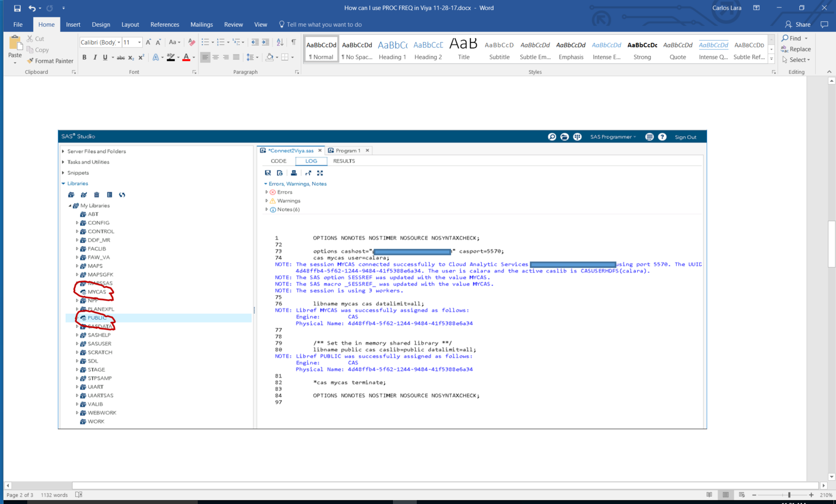The image size is (836, 504).
Task: Open the Font dialog launcher
Action: click(x=194, y=72)
